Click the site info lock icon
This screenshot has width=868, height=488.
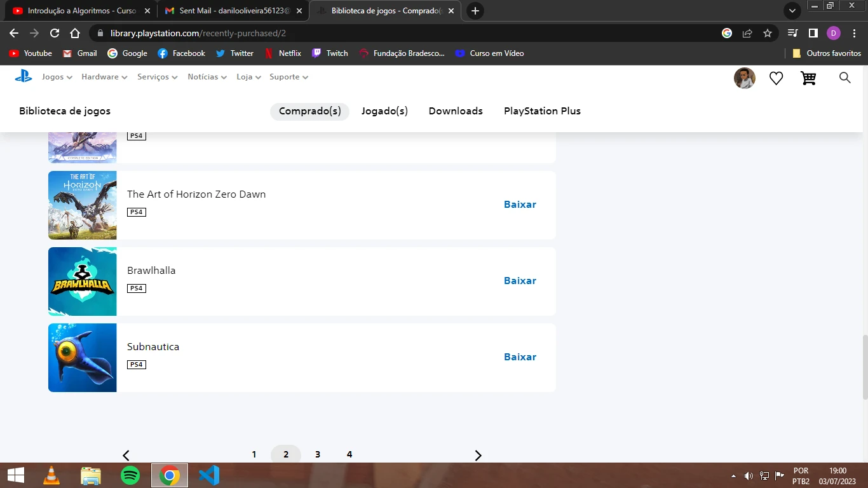coord(100,33)
